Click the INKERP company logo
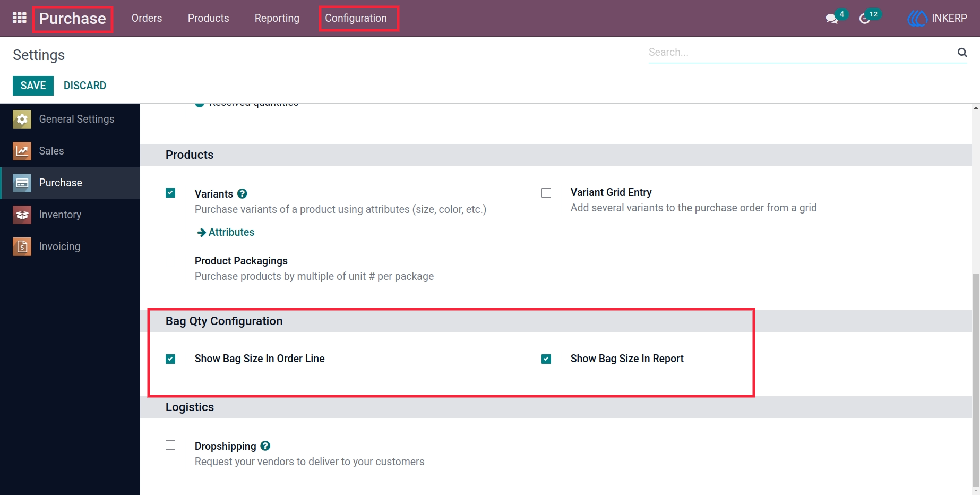 coord(917,18)
